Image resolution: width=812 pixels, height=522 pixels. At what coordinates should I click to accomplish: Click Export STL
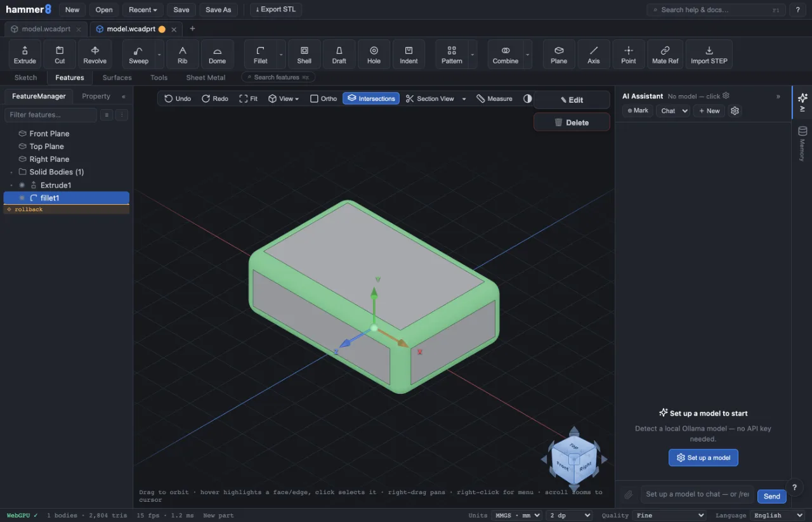(276, 10)
